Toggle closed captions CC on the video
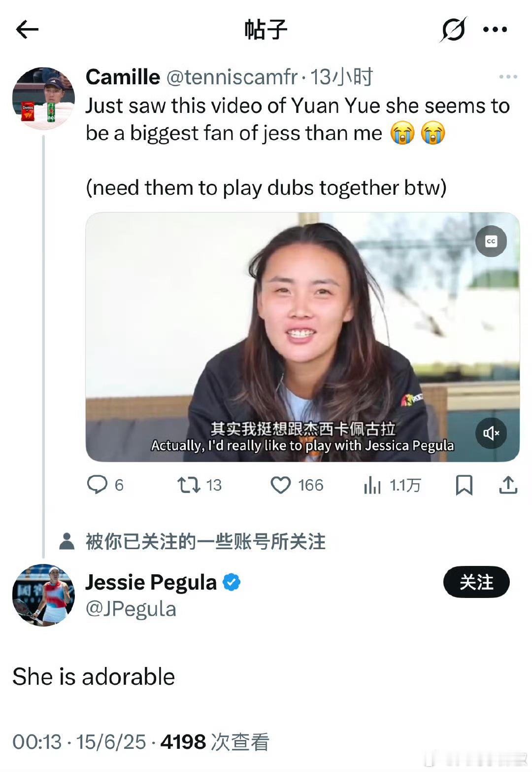Viewport: 532px width, 772px height. click(491, 241)
